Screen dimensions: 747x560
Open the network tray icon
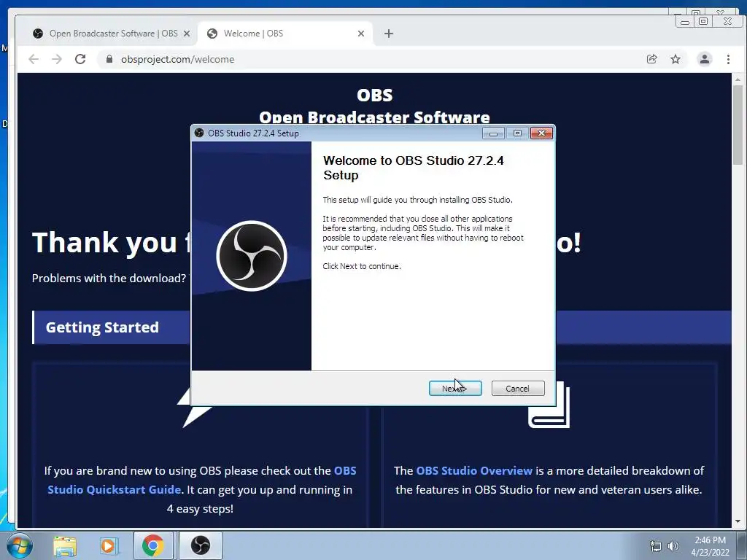pos(656,546)
